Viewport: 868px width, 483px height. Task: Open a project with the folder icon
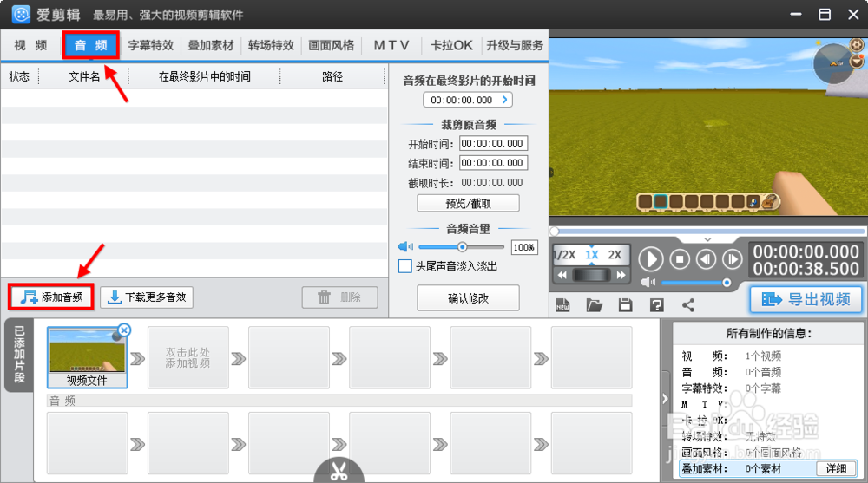(x=594, y=305)
